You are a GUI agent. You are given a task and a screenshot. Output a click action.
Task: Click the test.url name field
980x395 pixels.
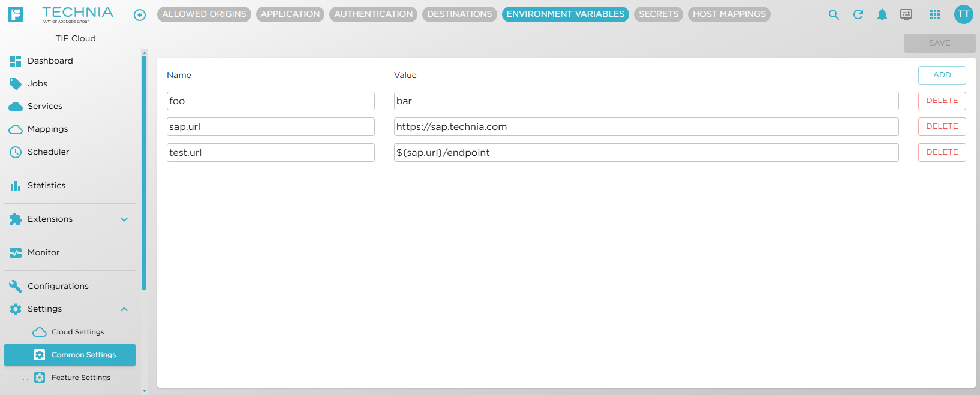270,152
